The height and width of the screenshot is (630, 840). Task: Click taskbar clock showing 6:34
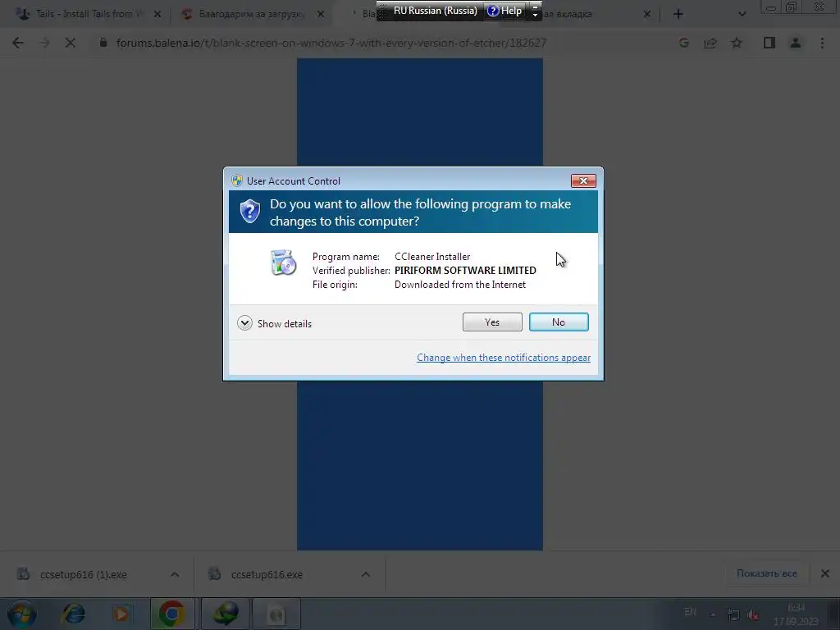click(x=796, y=614)
